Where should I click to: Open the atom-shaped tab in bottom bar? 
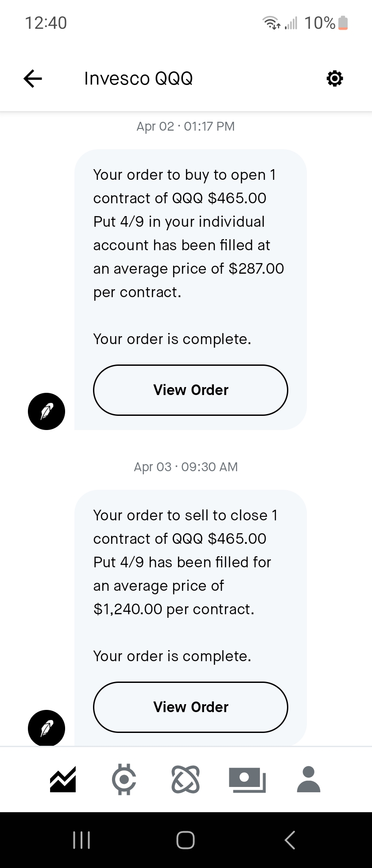point(186,779)
